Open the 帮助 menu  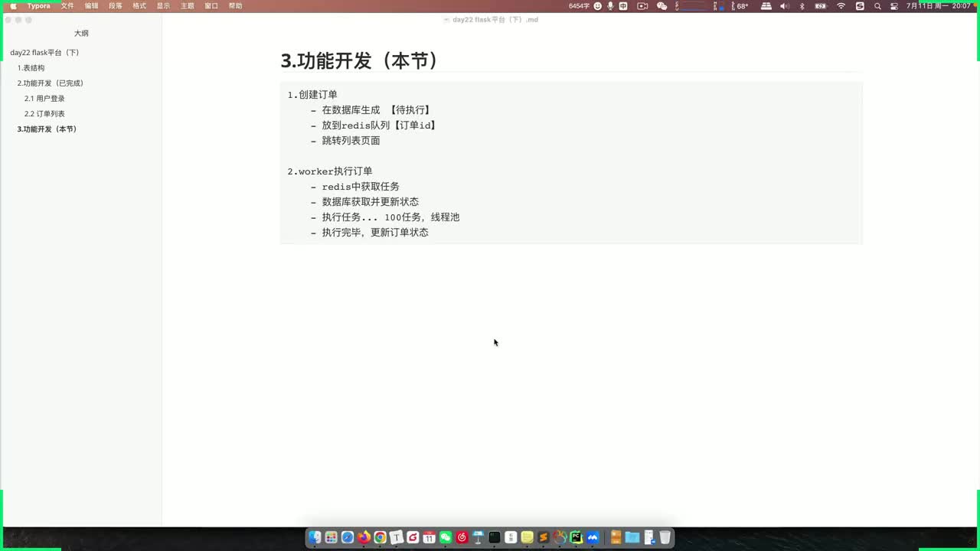[x=235, y=5]
